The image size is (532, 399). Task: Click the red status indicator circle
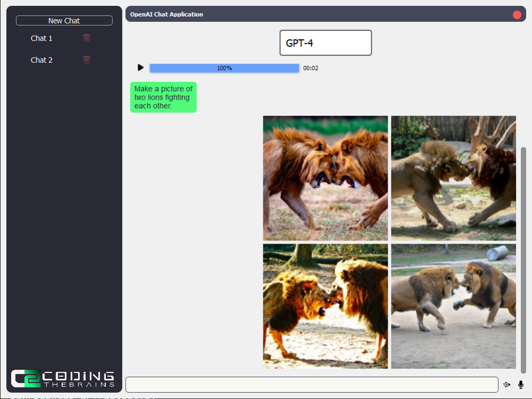click(517, 14)
